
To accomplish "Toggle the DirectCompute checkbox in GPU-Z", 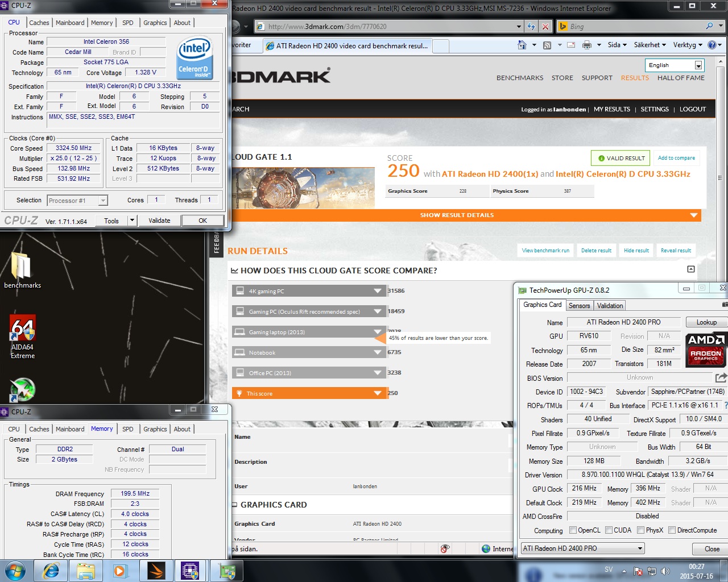I will (672, 530).
